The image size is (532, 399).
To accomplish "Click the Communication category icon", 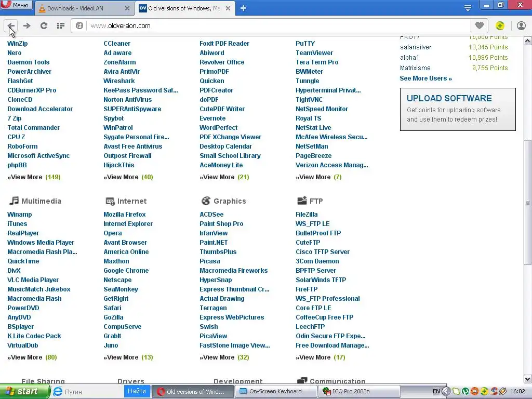I will 302,381.
